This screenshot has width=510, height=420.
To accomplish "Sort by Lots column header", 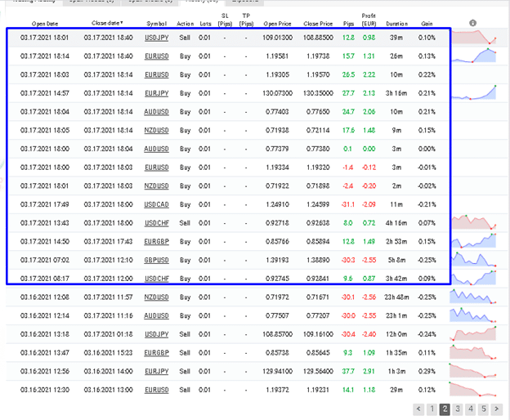I will tap(205, 24).
